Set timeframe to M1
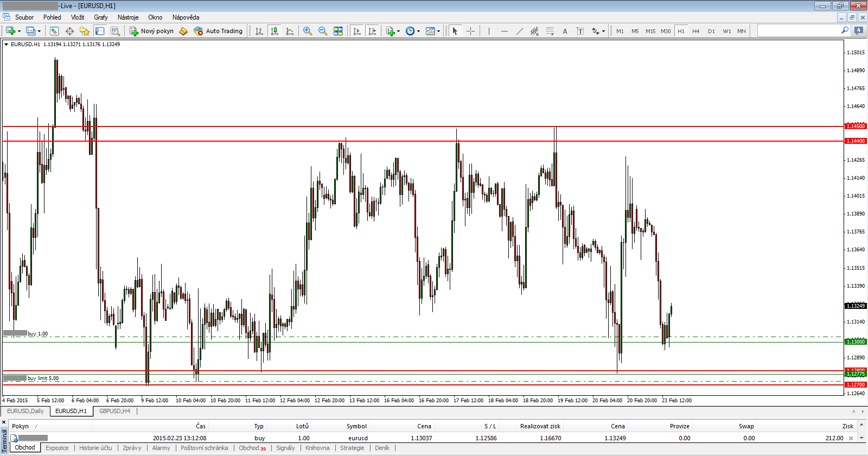The height and width of the screenshot is (456, 868). [x=620, y=31]
